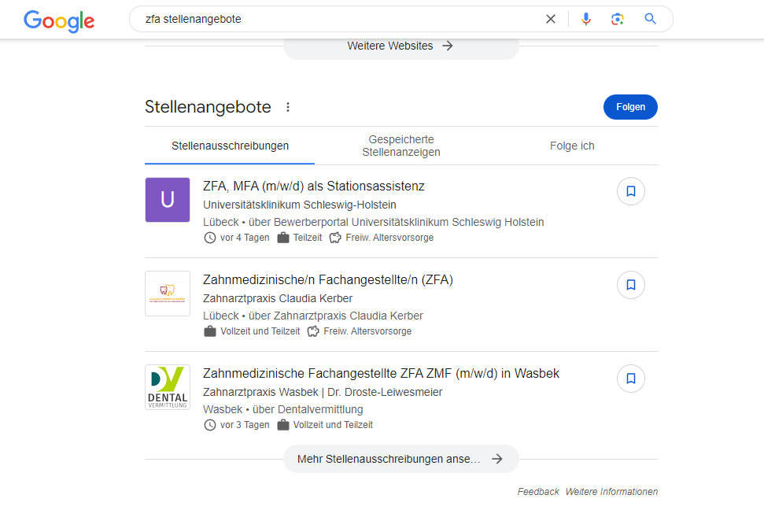This screenshot has width=764, height=532.
Task: Bookmark the Wasbek job listing
Action: click(x=631, y=379)
